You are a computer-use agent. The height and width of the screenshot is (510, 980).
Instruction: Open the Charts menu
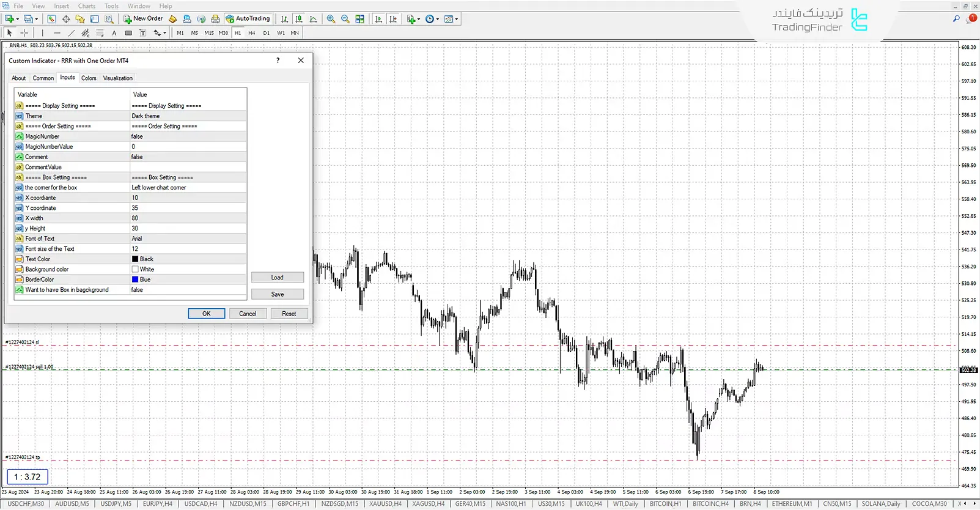pos(87,6)
